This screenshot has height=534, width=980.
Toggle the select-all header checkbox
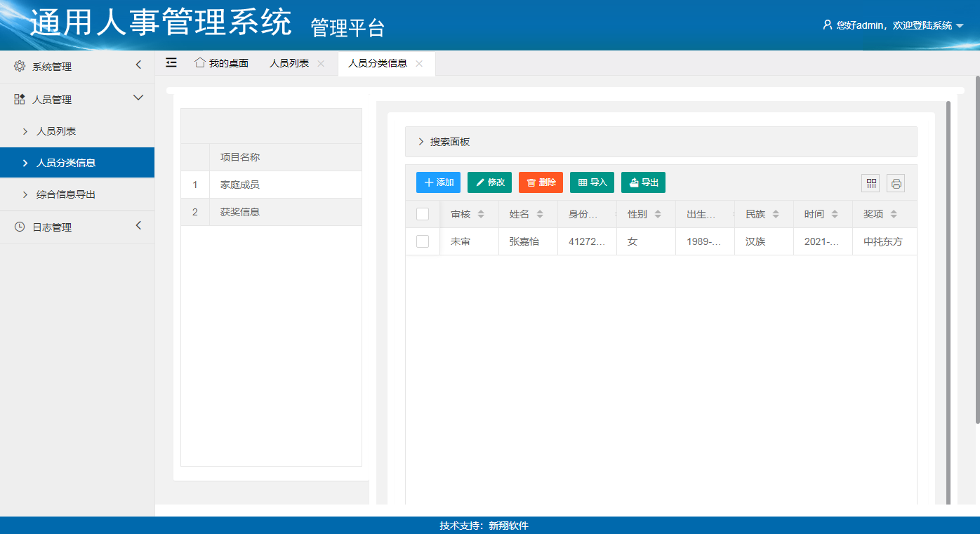pyautogui.click(x=423, y=214)
